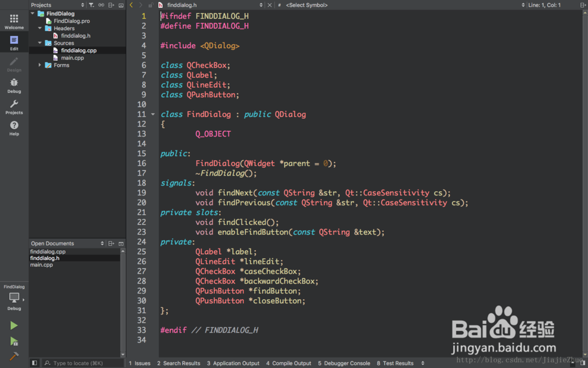Toggle the left sidebar visibility

point(35,363)
